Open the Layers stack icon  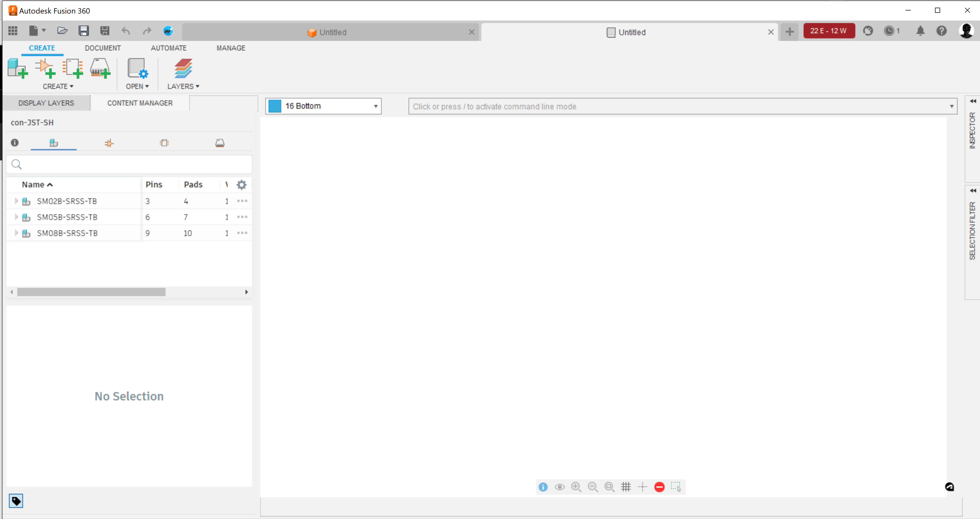tap(183, 69)
